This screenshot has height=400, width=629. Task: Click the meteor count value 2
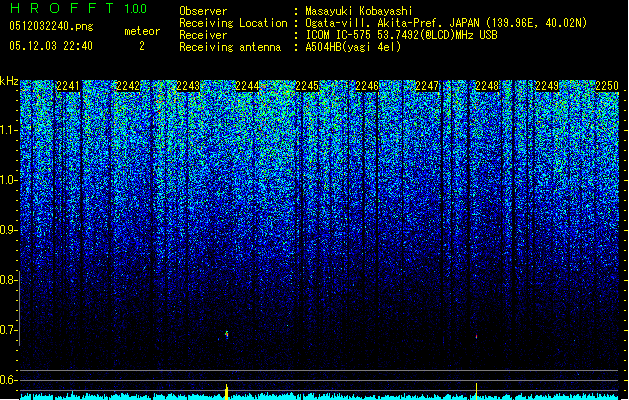[142, 46]
